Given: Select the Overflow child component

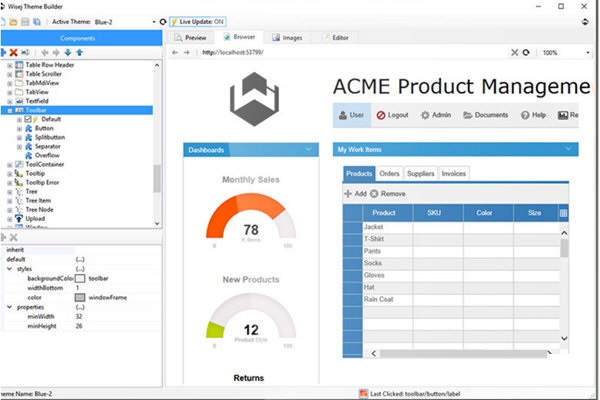Looking at the screenshot, I should click(47, 155).
